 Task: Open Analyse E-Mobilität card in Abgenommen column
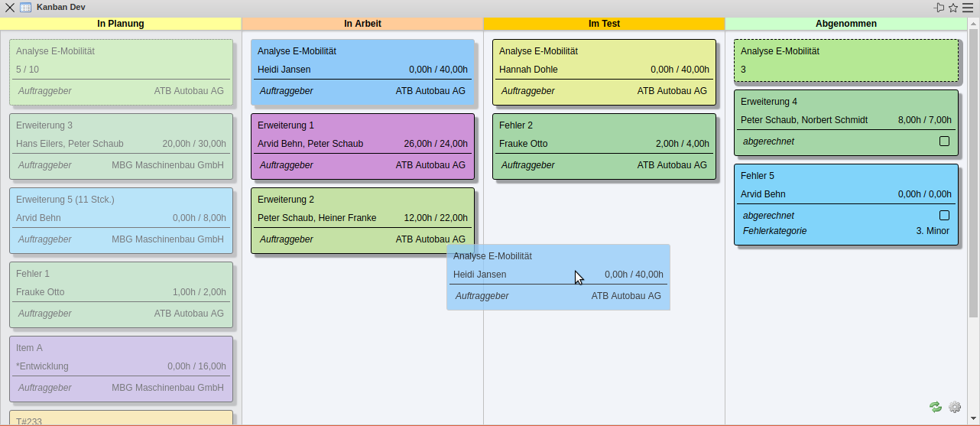point(846,61)
